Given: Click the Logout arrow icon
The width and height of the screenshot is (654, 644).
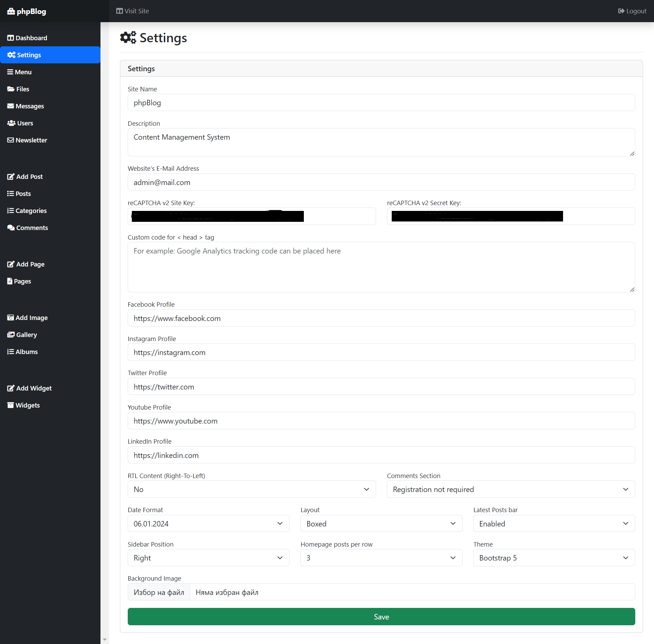Looking at the screenshot, I should 621,11.
